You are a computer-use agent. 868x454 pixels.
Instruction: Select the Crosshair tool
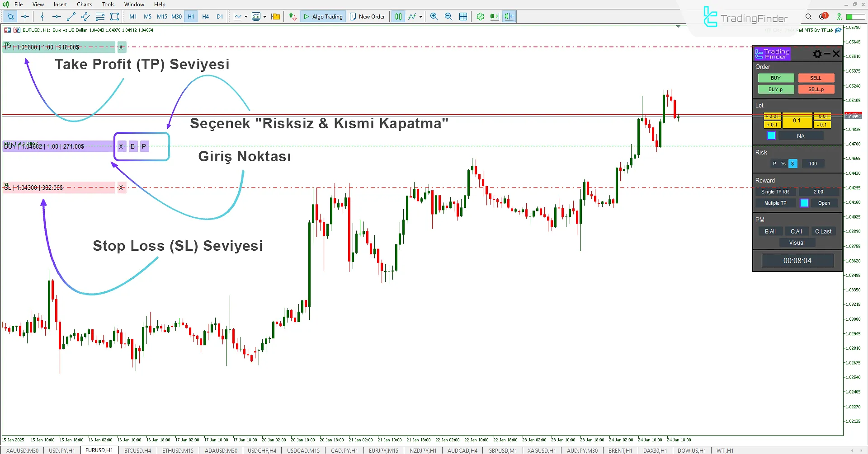25,16
